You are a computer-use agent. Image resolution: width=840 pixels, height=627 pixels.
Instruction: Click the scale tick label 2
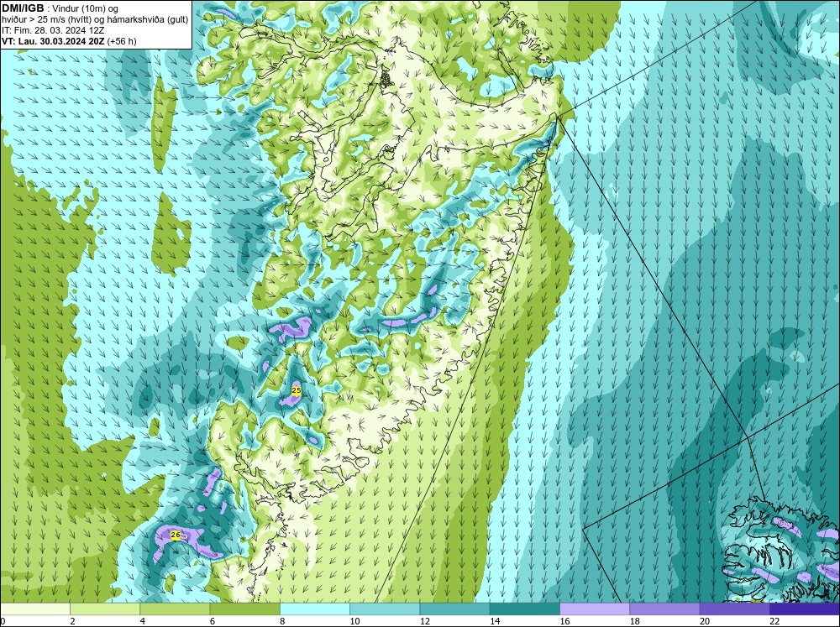[x=72, y=621]
